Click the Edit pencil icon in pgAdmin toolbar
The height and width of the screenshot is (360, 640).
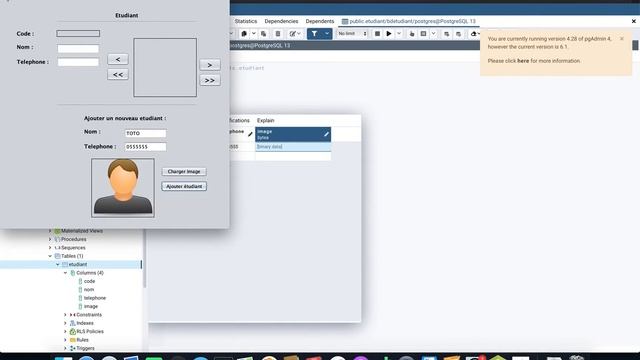pyautogui.click(x=292, y=34)
